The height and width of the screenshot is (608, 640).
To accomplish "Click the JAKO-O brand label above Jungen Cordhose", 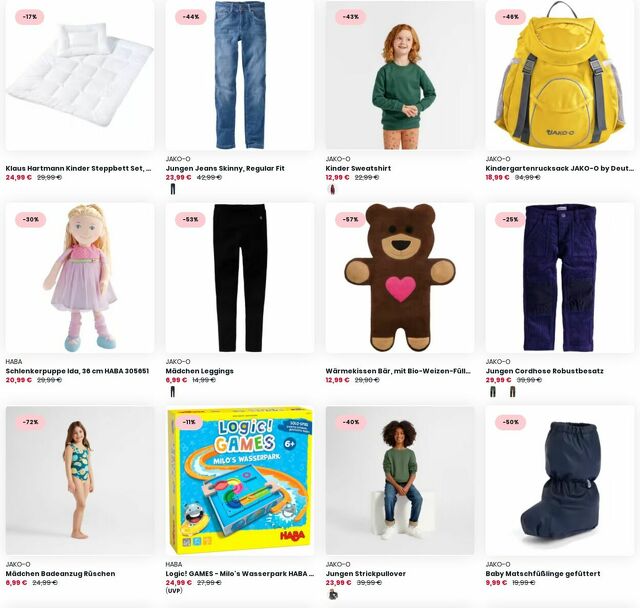I will (x=498, y=362).
